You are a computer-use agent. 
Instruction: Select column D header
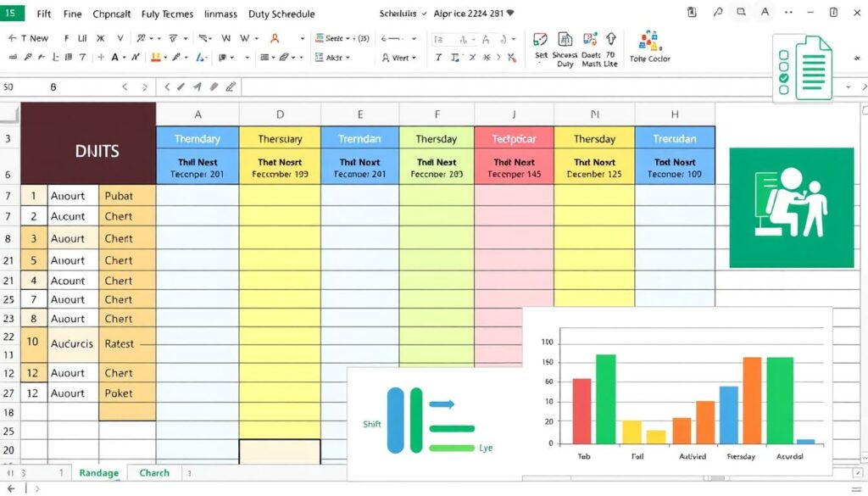(x=280, y=114)
